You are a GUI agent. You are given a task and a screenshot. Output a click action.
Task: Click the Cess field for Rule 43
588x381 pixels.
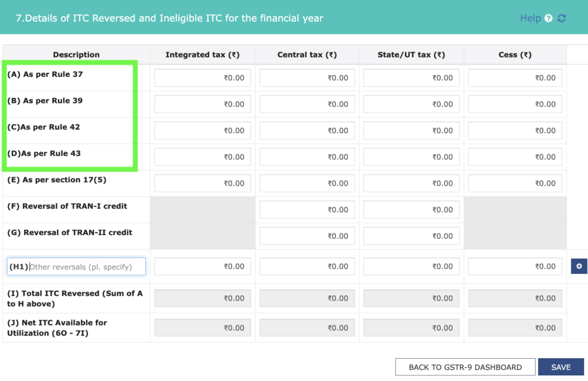click(515, 157)
